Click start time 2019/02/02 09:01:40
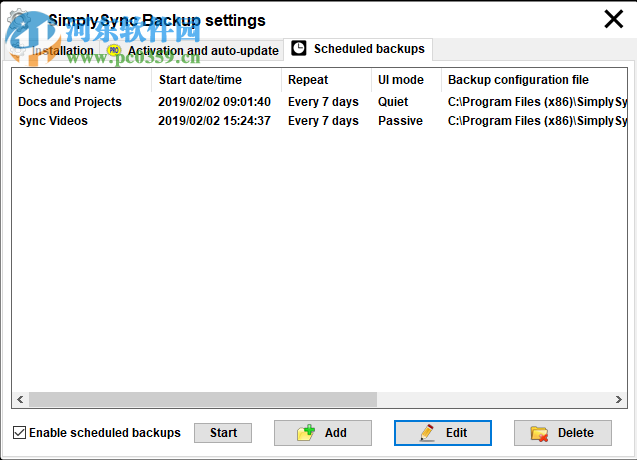637x460 pixels. 214,102
